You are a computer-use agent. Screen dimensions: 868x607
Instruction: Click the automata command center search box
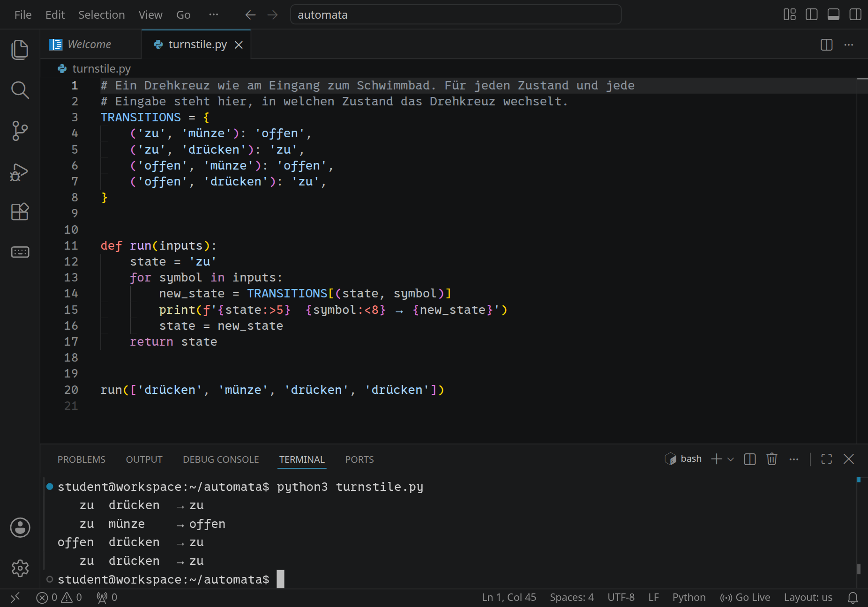pyautogui.click(x=456, y=15)
